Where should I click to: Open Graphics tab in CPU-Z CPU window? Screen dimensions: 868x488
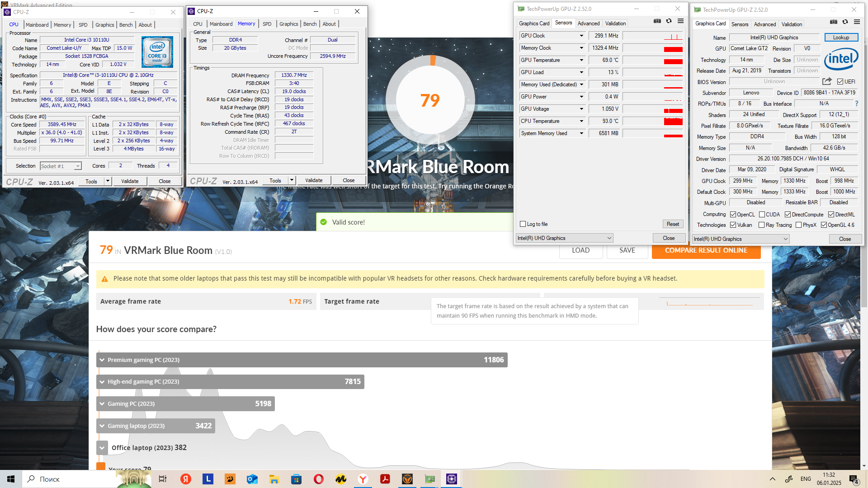pos(104,25)
